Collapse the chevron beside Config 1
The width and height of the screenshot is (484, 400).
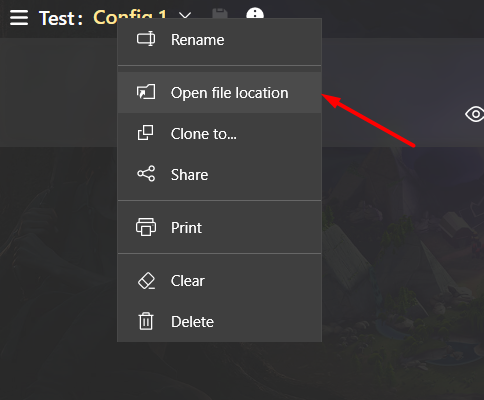(x=185, y=16)
